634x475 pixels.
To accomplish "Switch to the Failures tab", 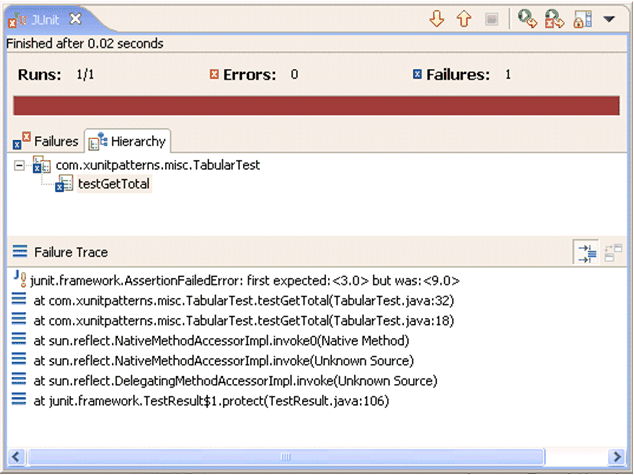I will pyautogui.click(x=46, y=142).
